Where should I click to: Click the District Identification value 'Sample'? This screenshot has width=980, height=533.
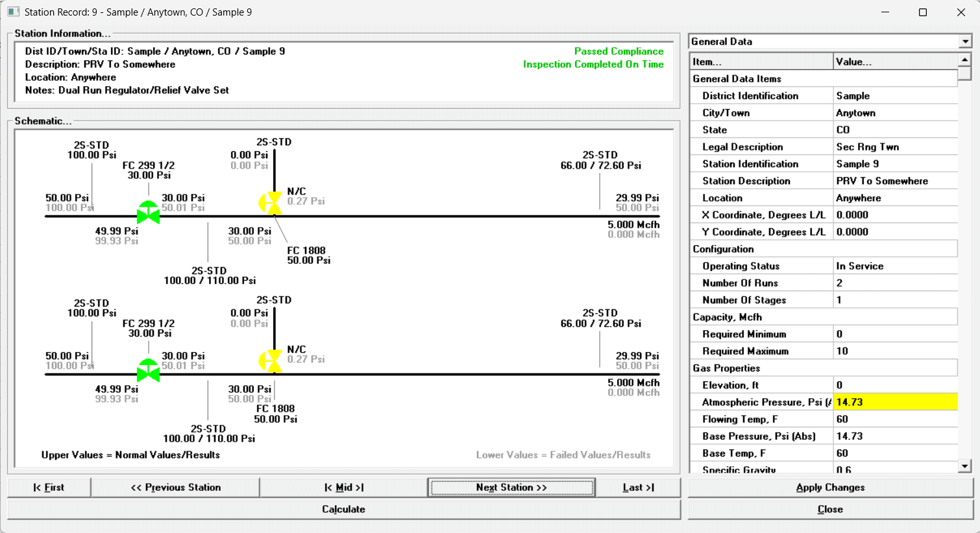[x=896, y=96]
